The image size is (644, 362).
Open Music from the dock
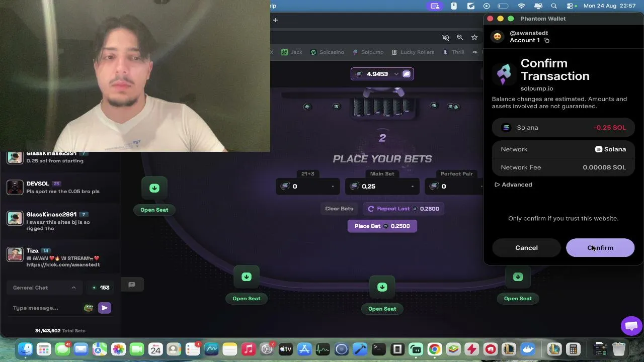(x=249, y=349)
